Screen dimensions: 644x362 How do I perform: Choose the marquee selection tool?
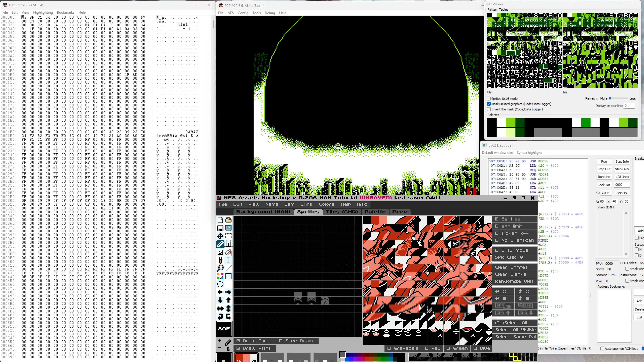click(x=228, y=236)
